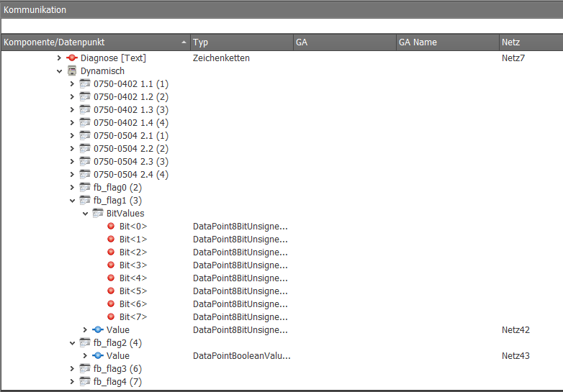Expand the Value node under fb_flag2
The width and height of the screenshot is (563, 392).
pyautogui.click(x=85, y=355)
